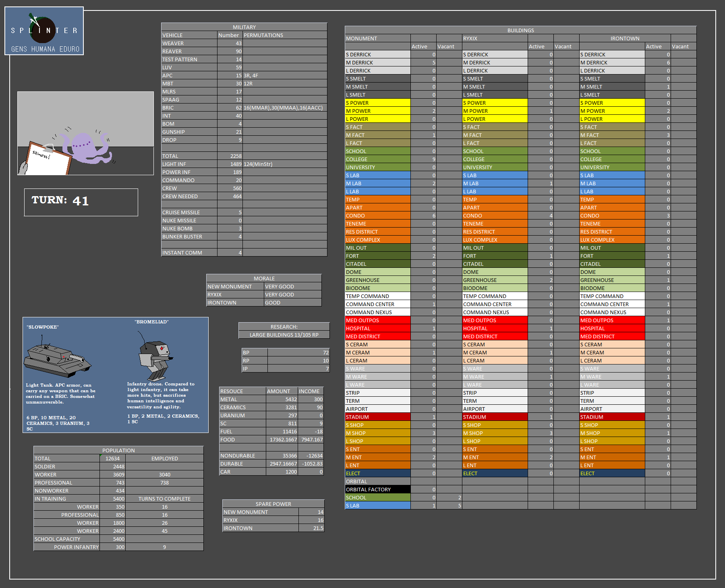Click the IRONTOWN morale value GOOD
The height and width of the screenshot is (588, 725).
click(292, 302)
